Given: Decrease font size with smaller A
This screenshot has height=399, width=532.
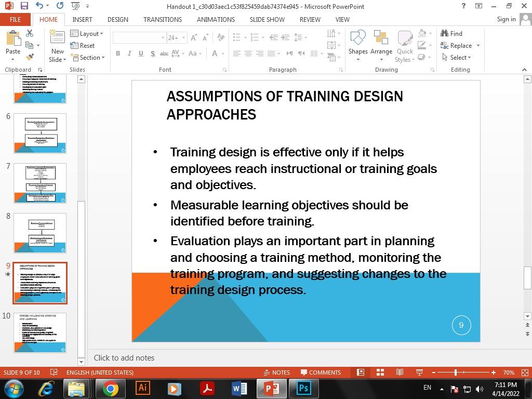Looking at the screenshot, I should click(x=205, y=37).
